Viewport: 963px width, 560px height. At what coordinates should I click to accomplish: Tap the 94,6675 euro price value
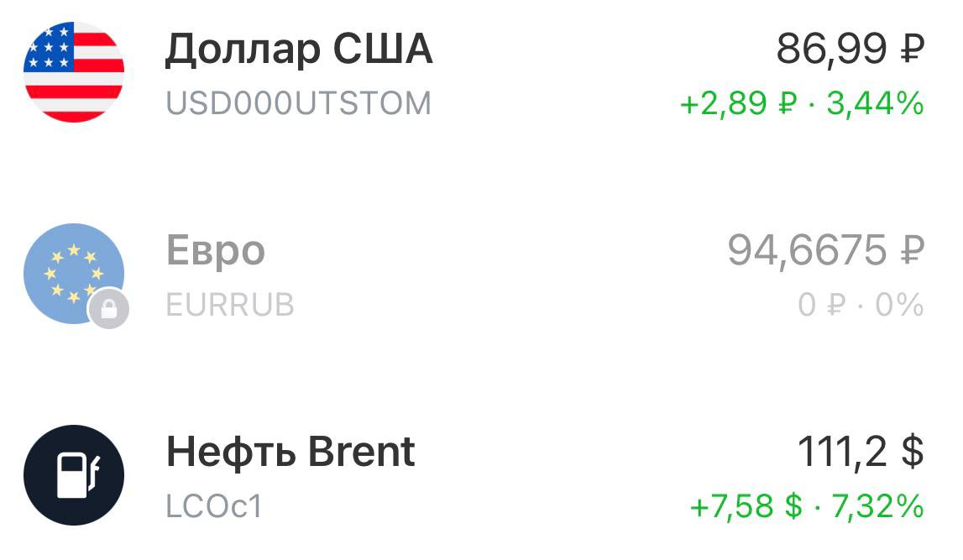[807, 250]
